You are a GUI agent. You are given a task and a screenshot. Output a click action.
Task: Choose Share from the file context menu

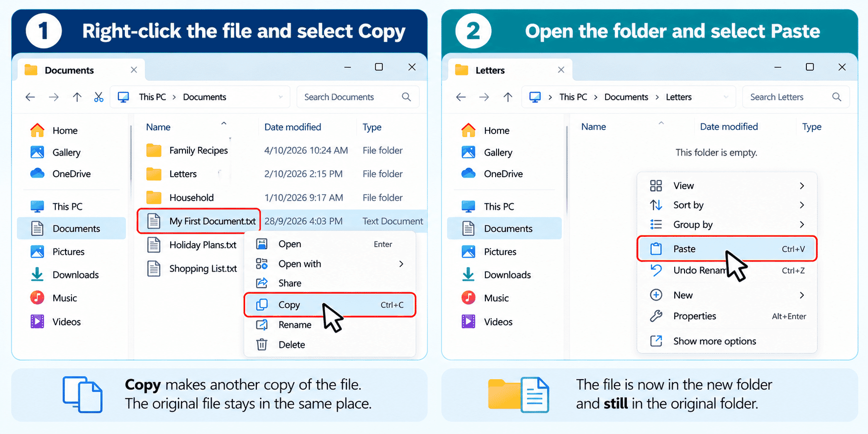330,283
